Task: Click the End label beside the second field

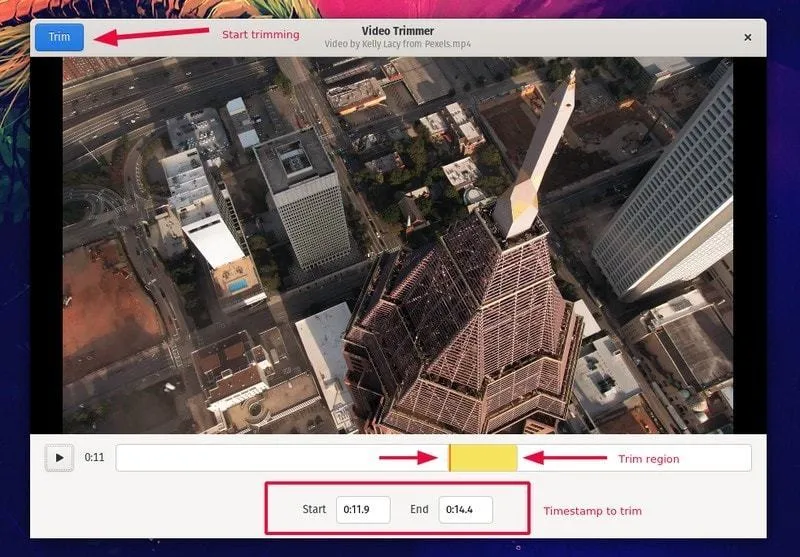Action: (x=419, y=510)
